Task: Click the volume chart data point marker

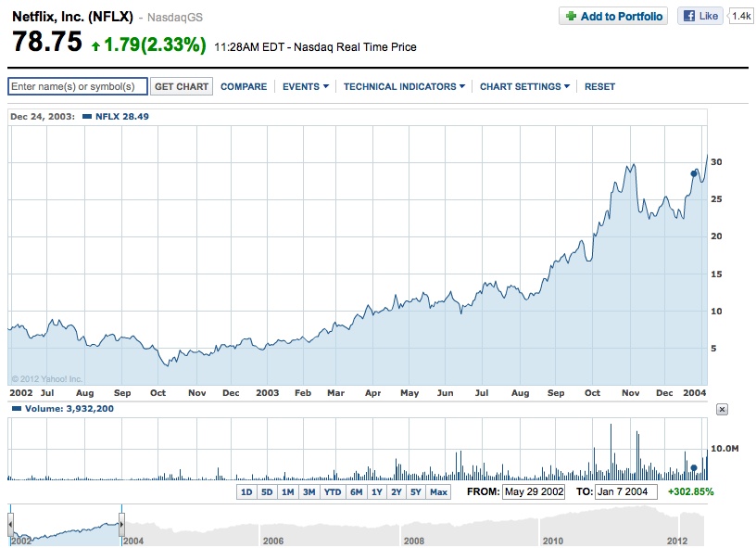Action: point(694,468)
